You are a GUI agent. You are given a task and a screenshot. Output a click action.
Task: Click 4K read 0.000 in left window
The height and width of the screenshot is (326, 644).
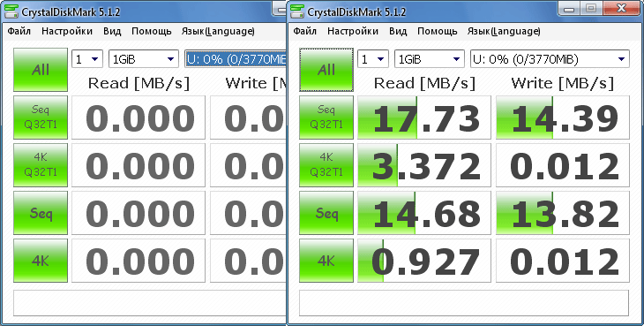[139, 261]
